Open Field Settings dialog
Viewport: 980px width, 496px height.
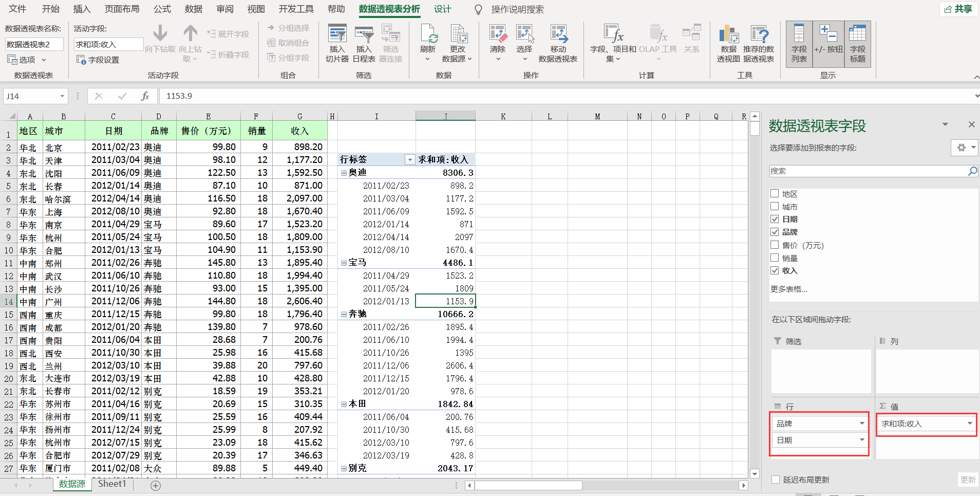[x=98, y=60]
